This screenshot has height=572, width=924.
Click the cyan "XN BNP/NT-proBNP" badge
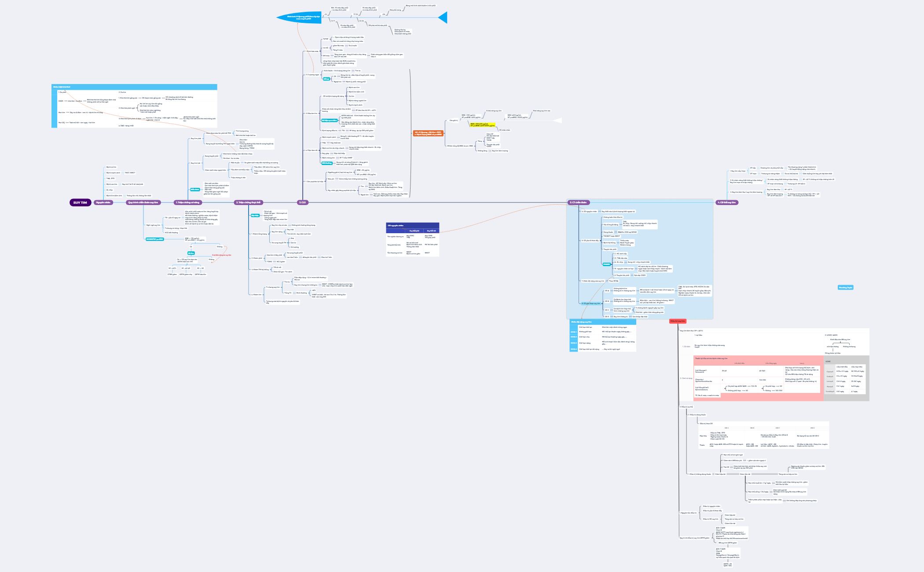tap(155, 239)
